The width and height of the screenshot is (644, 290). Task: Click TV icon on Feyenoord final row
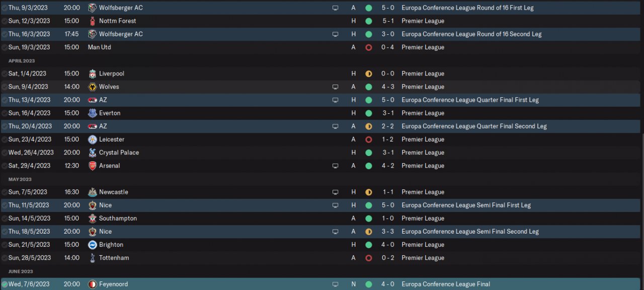pos(335,284)
